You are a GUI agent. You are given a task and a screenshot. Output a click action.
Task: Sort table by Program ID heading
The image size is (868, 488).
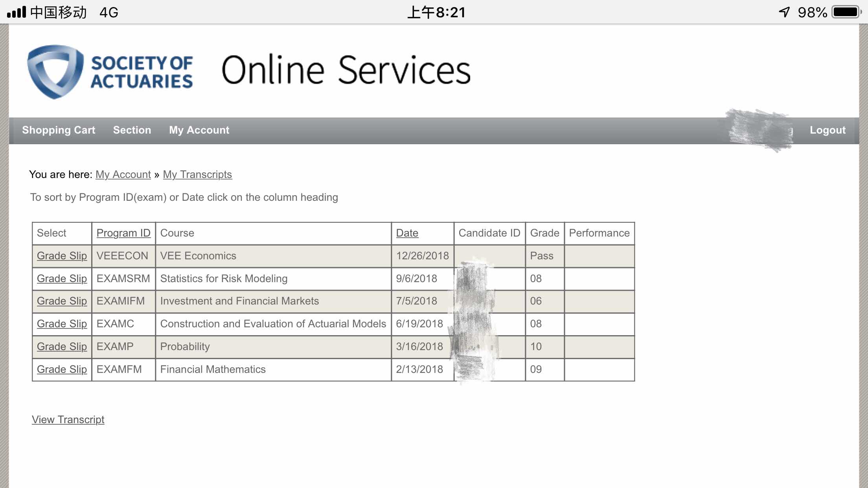[123, 233]
